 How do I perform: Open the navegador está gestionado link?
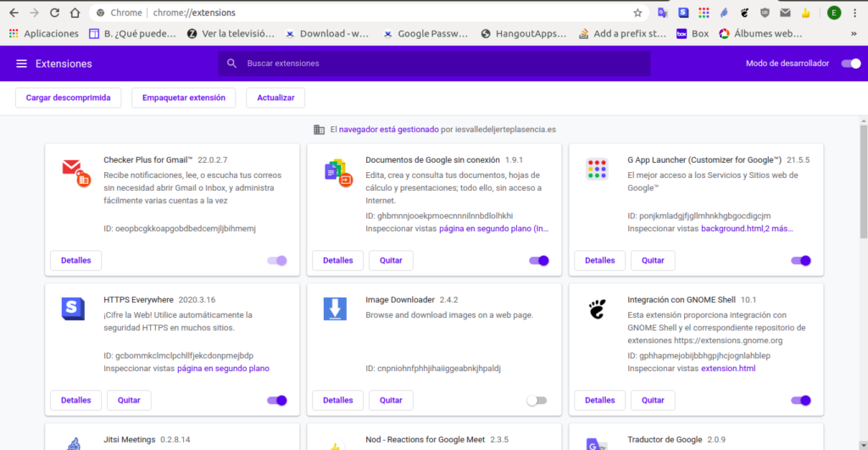coord(388,129)
